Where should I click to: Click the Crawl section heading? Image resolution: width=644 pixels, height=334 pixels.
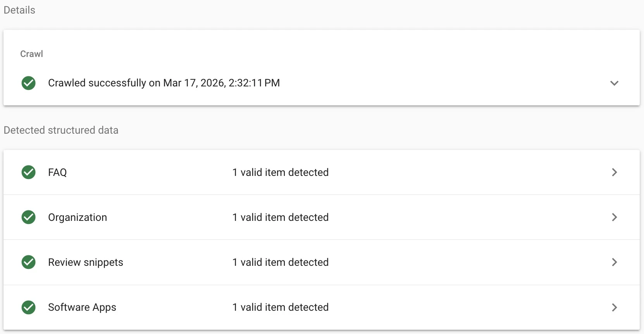pos(31,54)
